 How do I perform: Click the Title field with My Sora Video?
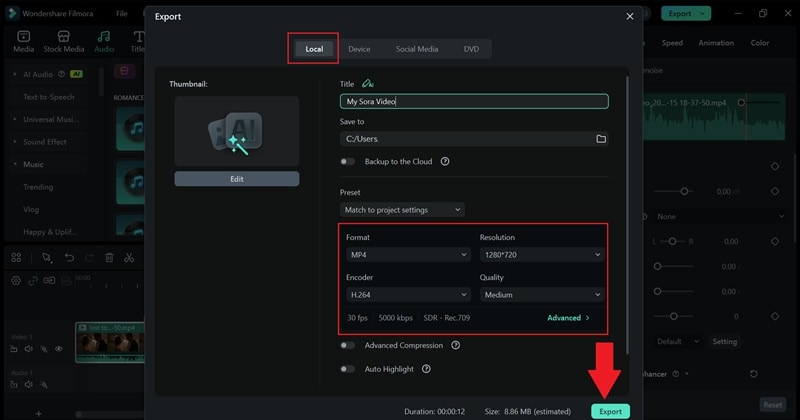(x=474, y=101)
